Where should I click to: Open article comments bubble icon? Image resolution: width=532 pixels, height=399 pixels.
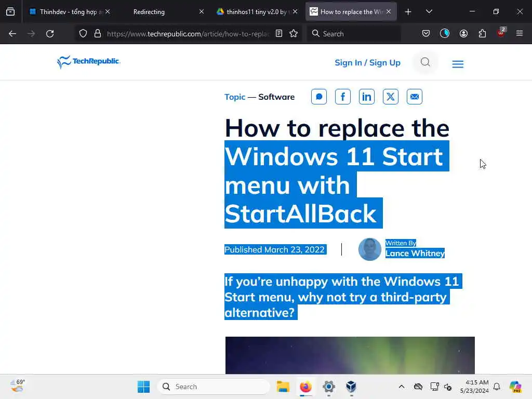[319, 97]
